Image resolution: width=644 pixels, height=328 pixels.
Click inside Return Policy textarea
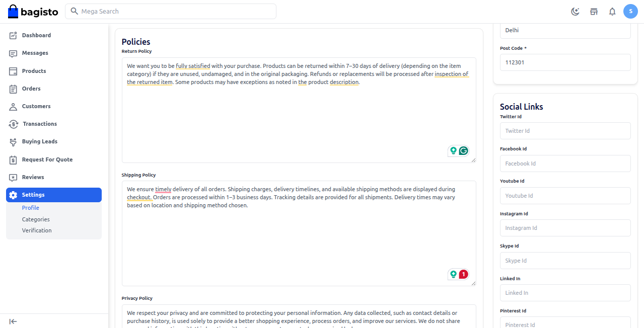[x=299, y=110]
